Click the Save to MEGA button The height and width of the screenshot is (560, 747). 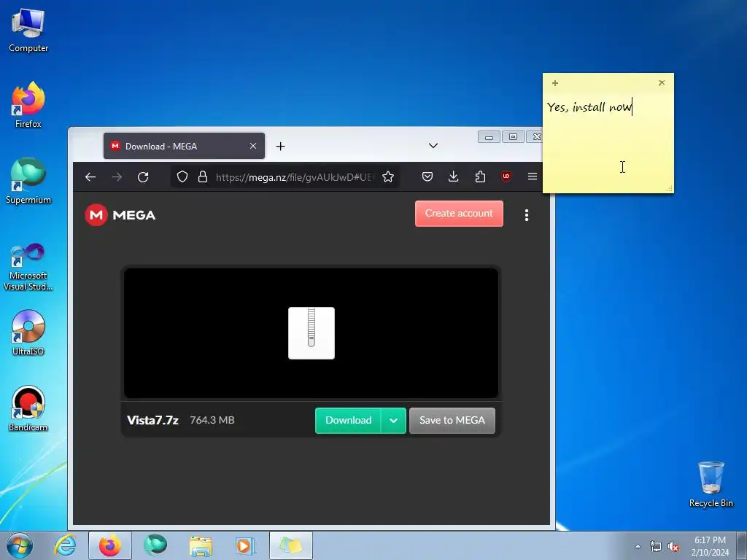pos(452,421)
